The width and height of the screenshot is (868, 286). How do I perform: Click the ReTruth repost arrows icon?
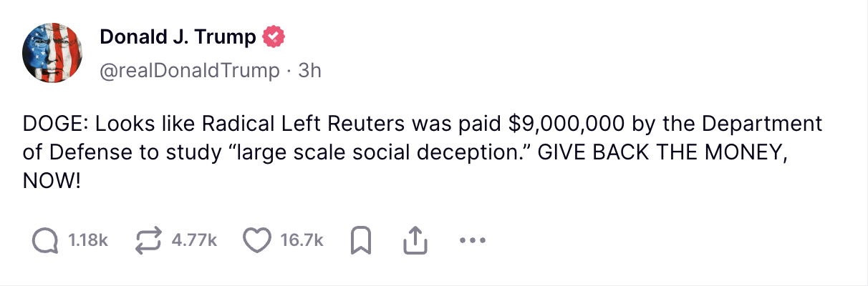[x=149, y=241]
